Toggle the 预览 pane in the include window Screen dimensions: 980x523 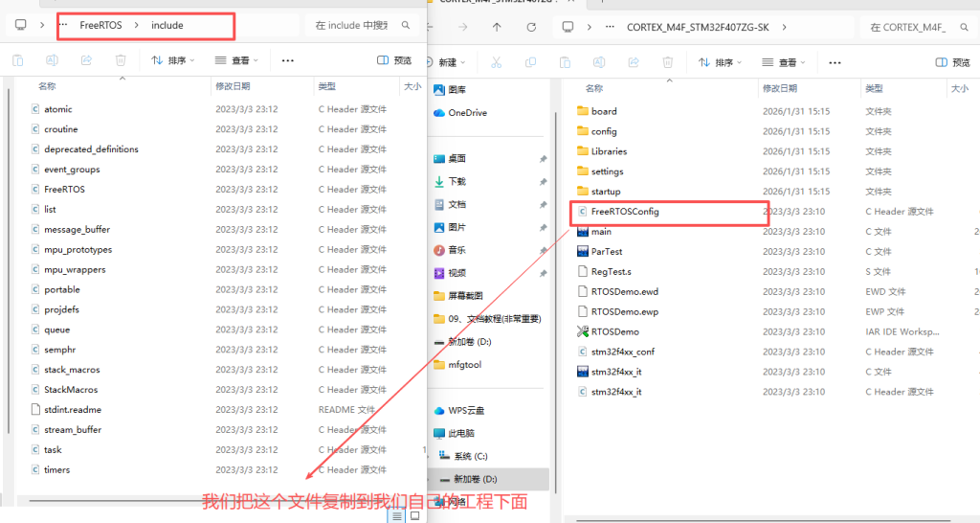[x=394, y=60]
